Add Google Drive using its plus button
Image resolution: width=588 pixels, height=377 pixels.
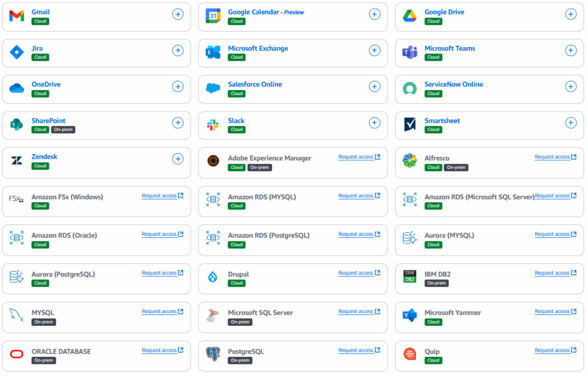point(571,14)
